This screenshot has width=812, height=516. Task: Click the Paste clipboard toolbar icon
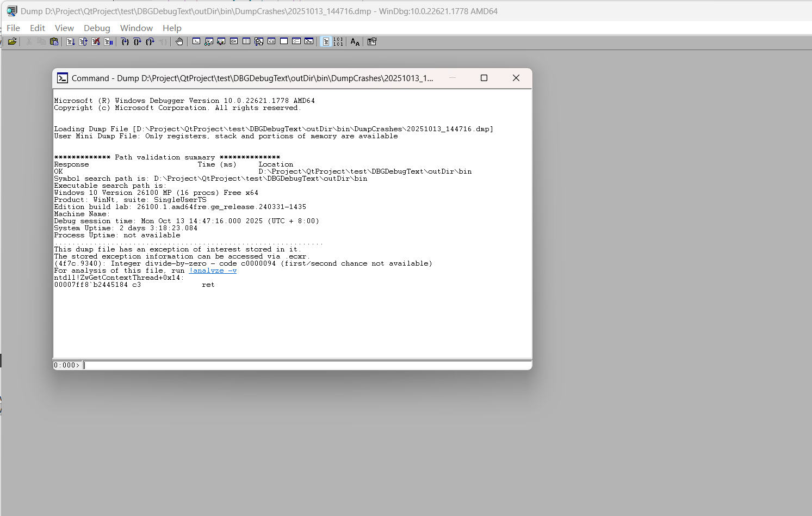[54, 41]
